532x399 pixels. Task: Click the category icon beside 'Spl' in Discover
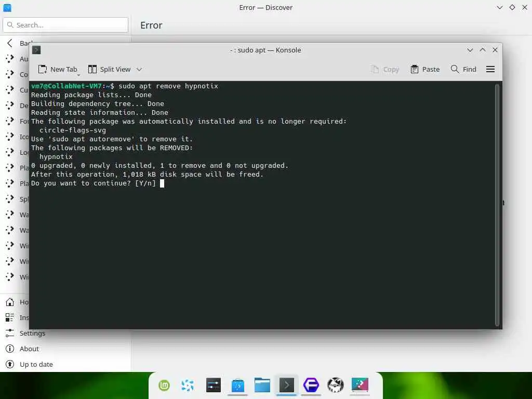pyautogui.click(x=10, y=199)
